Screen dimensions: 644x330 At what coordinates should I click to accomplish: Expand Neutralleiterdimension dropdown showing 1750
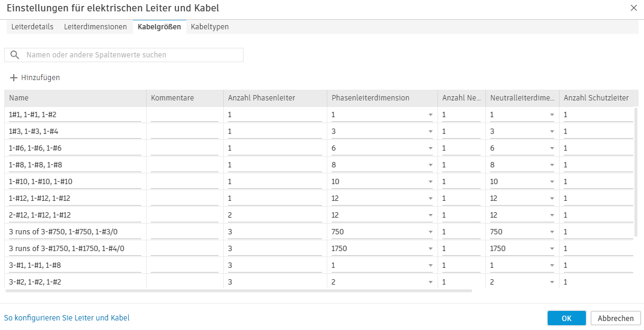coord(552,249)
